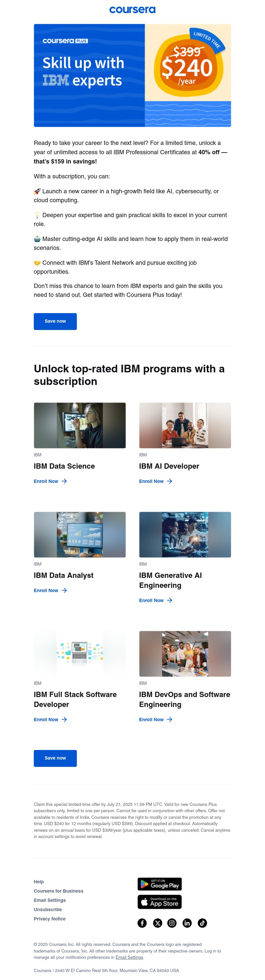Click the first Save now button
Viewport: 265px width, 980px height.
(55, 321)
